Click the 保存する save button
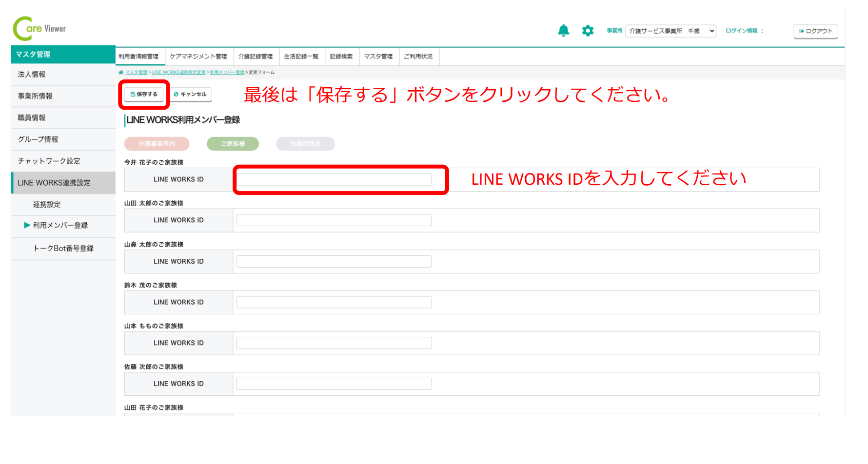 point(144,94)
